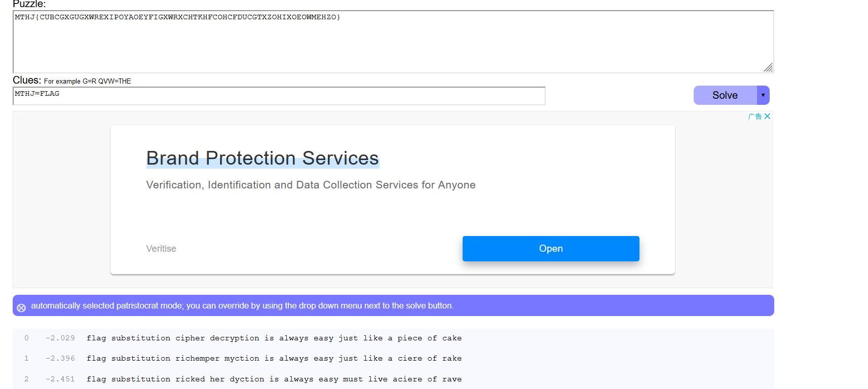
Task: Click score -2.451 of third solution
Action: click(60, 379)
